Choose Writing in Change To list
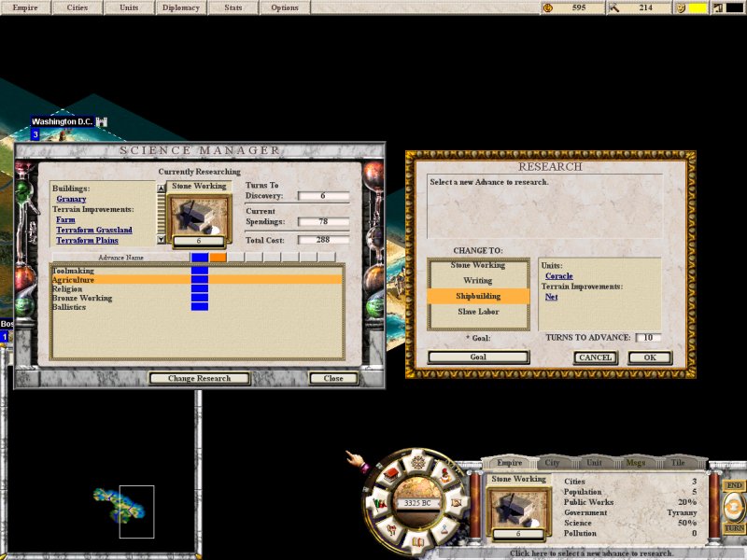Image resolution: width=747 pixels, height=560 pixels. [x=478, y=281]
